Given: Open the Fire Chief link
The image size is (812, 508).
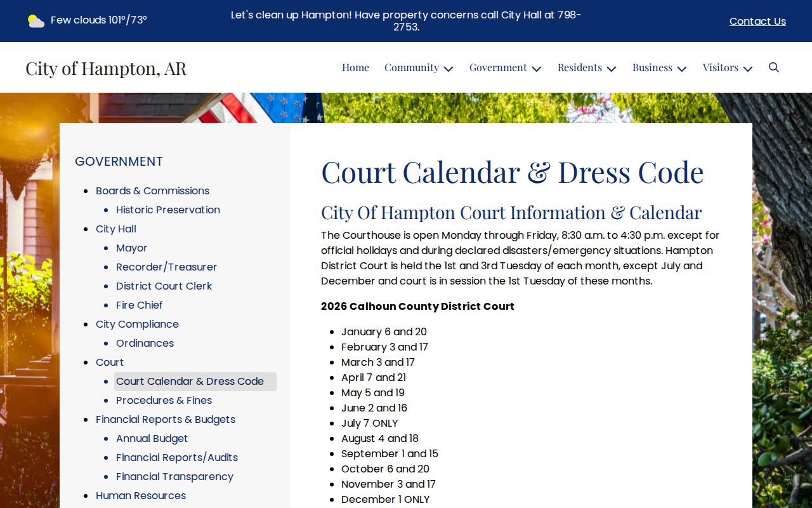Looking at the screenshot, I should click(x=139, y=305).
